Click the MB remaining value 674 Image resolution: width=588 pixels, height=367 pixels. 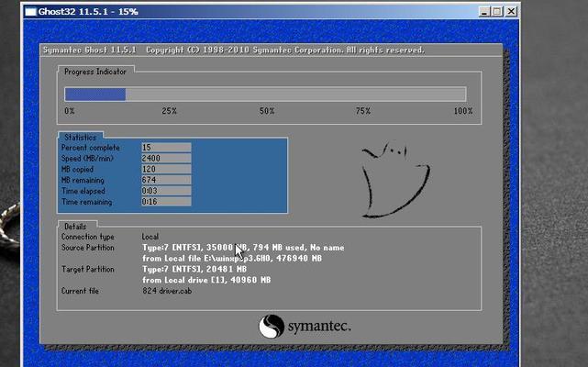pyautogui.click(x=166, y=180)
